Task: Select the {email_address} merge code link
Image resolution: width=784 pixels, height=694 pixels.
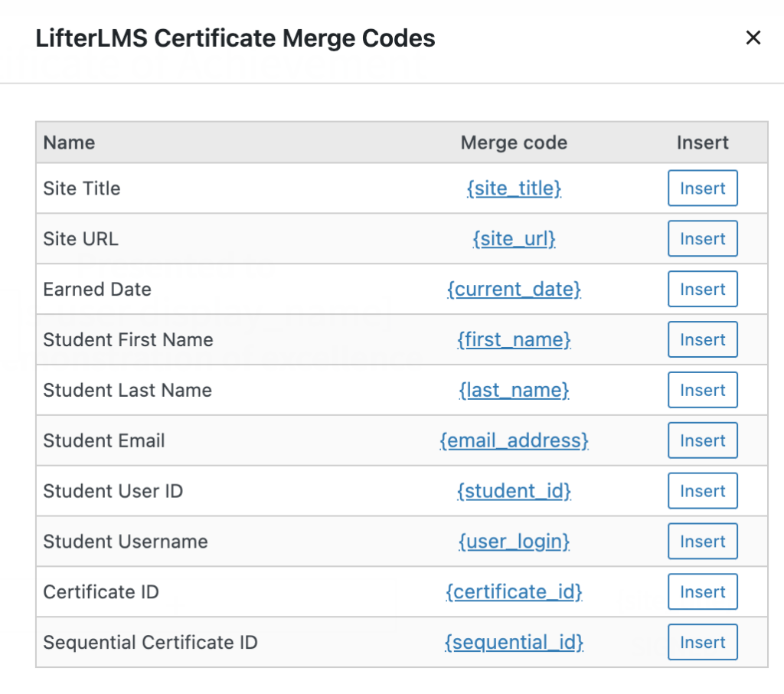Action: click(514, 440)
